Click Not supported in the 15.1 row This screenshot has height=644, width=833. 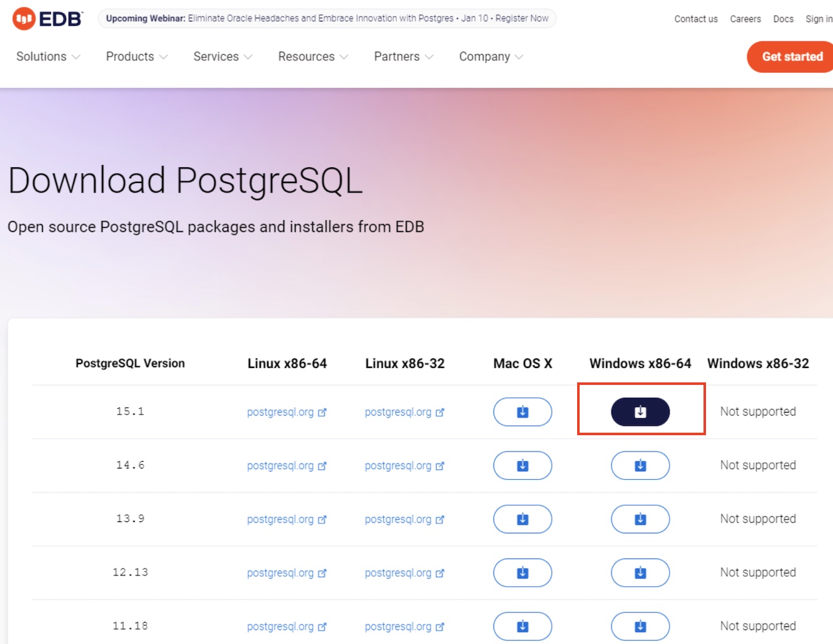point(758,411)
